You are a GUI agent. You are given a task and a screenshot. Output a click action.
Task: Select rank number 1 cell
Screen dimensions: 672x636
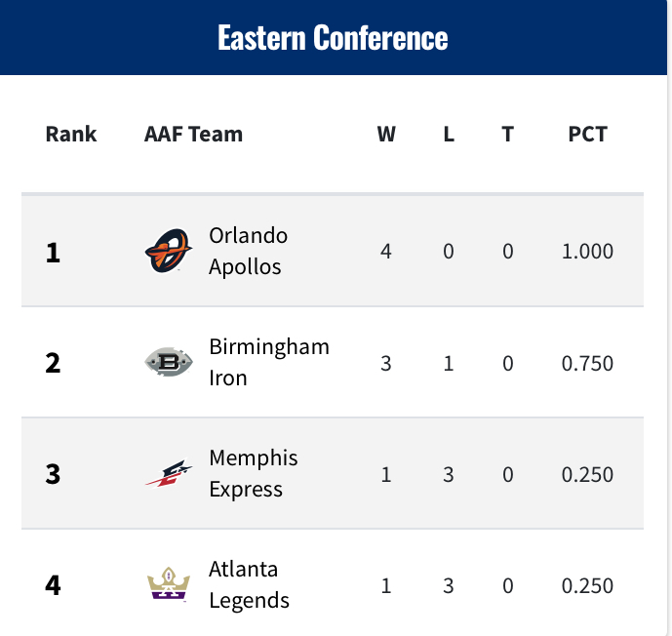[53, 252]
